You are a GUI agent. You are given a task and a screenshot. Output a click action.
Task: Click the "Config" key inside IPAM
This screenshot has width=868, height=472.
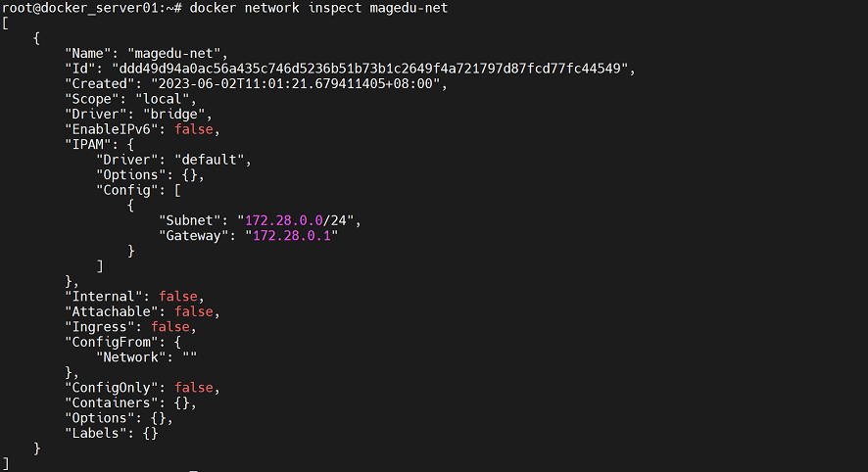click(128, 190)
